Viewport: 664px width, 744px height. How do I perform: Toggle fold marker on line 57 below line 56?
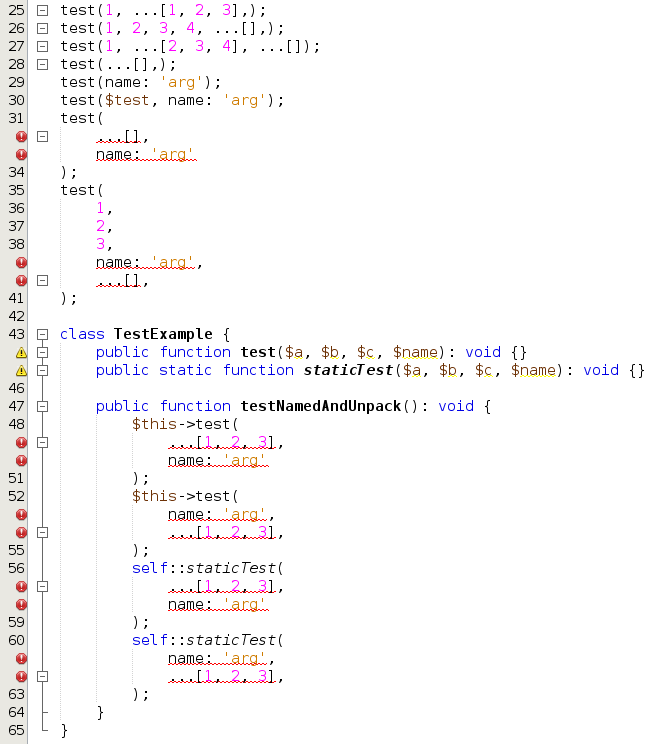pos(43,587)
